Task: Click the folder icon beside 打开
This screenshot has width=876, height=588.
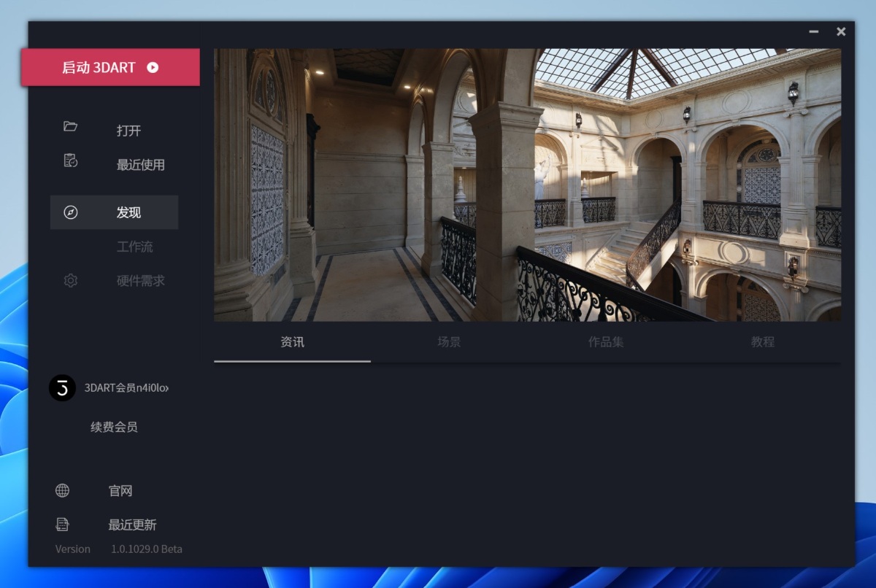Action: click(x=70, y=126)
